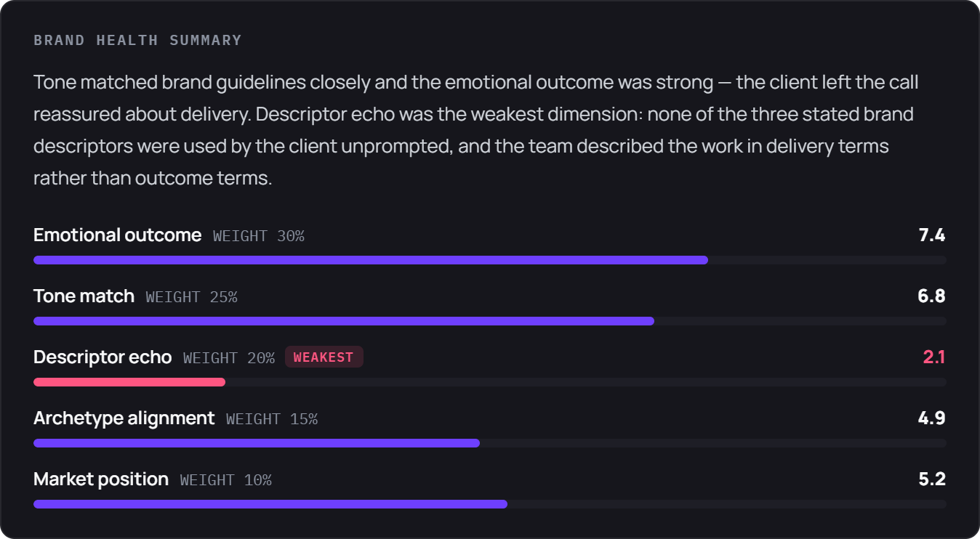Viewport: 980px width, 539px height.
Task: Select the Market position label
Action: point(101,479)
